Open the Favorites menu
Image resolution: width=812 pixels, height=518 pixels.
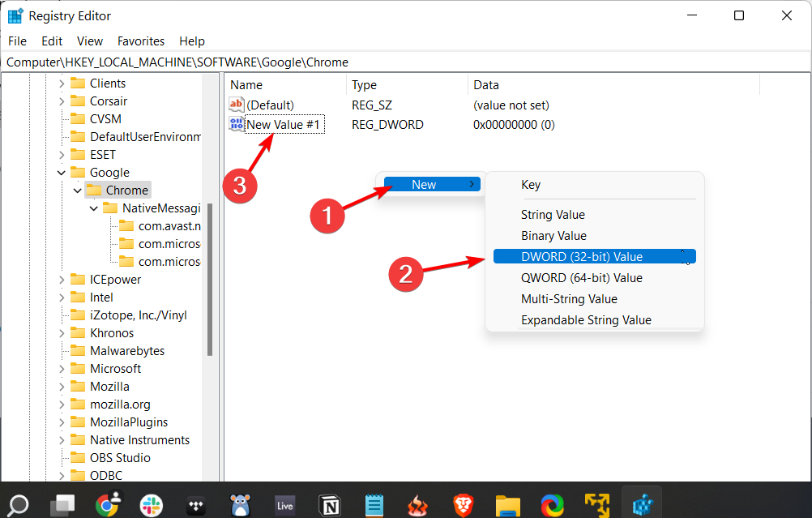point(141,41)
